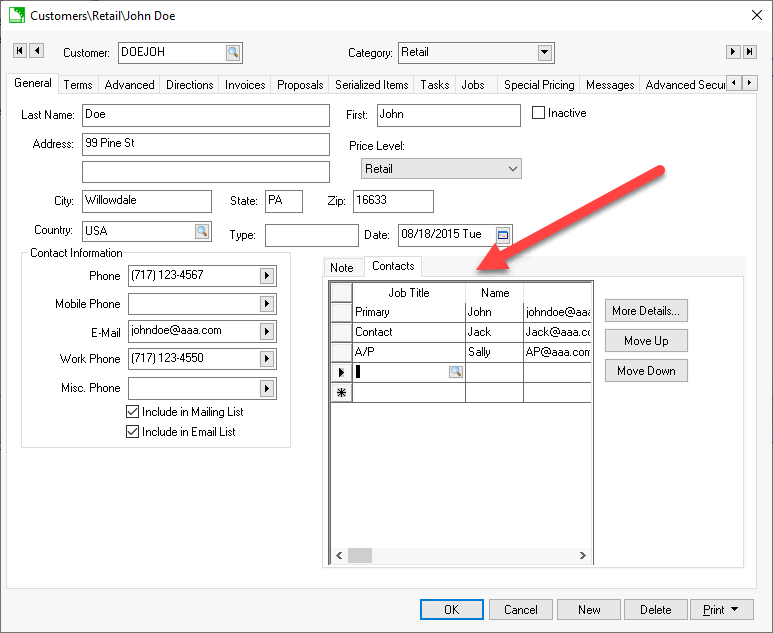
Task: Click the Phone field arrow button
Action: pos(267,276)
